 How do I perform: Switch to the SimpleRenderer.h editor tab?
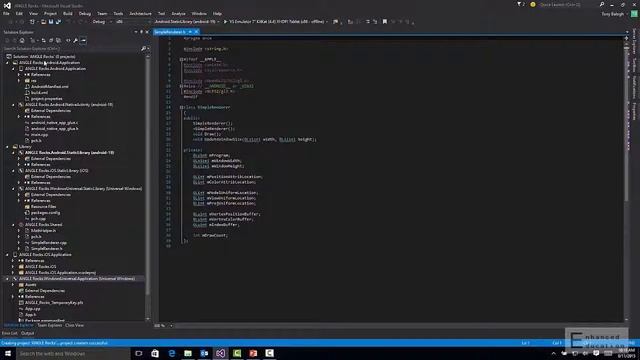[x=170, y=32]
